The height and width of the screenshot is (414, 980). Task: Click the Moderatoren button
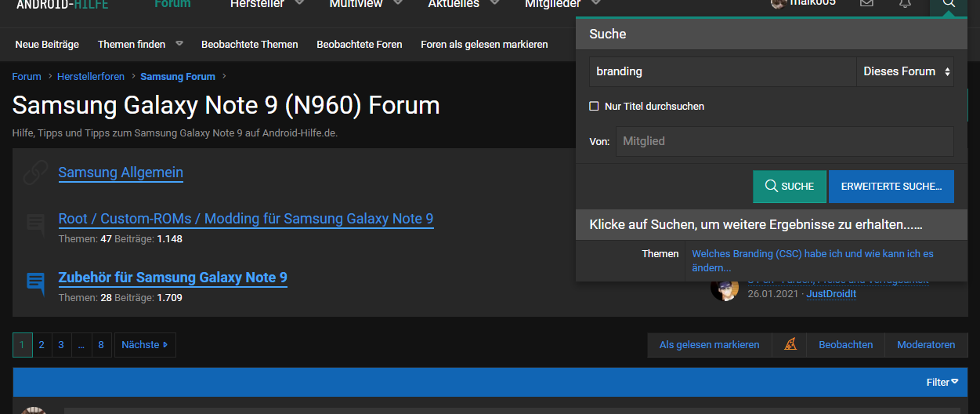(x=926, y=345)
